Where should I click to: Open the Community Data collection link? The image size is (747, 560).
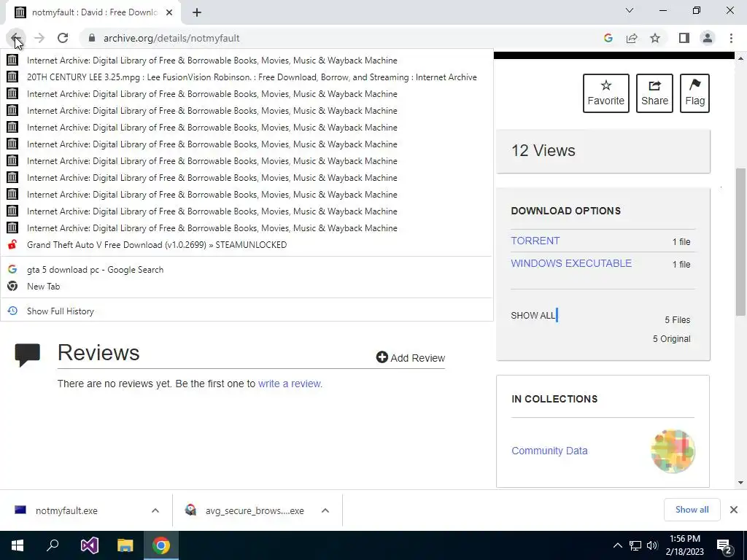click(549, 451)
